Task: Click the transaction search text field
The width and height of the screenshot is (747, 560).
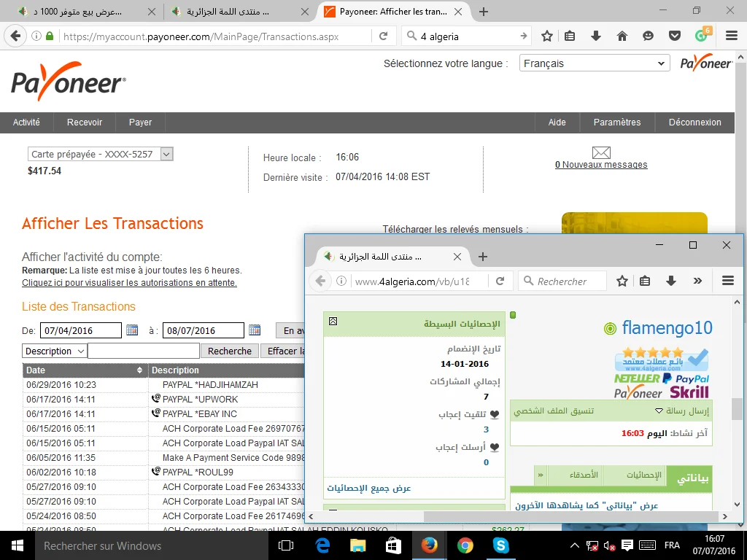Action: (x=143, y=351)
